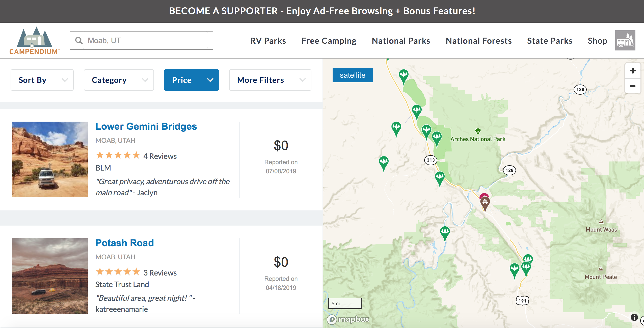Open the RV camper icon menu
644x328 pixels.
pyautogui.click(x=625, y=40)
